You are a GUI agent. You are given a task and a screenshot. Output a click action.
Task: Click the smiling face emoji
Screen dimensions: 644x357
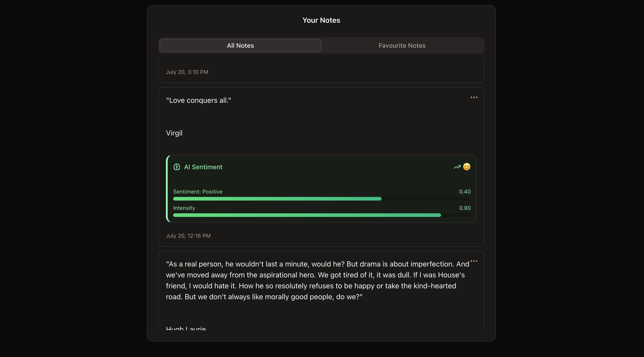(x=467, y=167)
